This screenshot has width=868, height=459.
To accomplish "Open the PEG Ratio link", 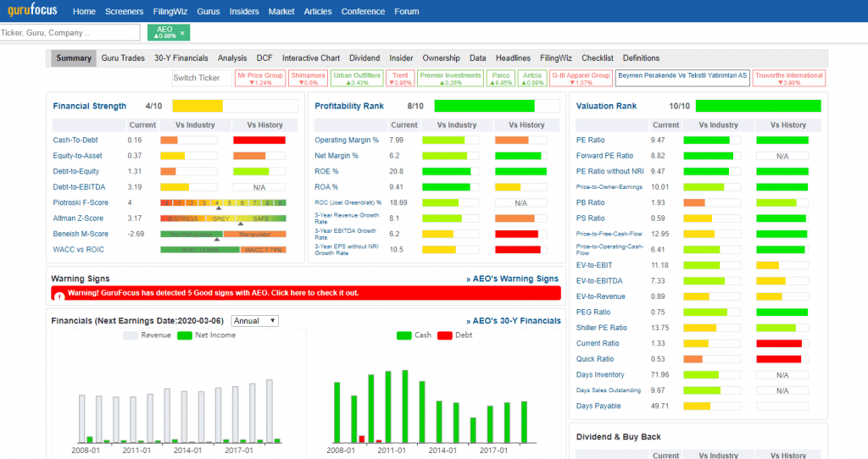I will tap(593, 312).
